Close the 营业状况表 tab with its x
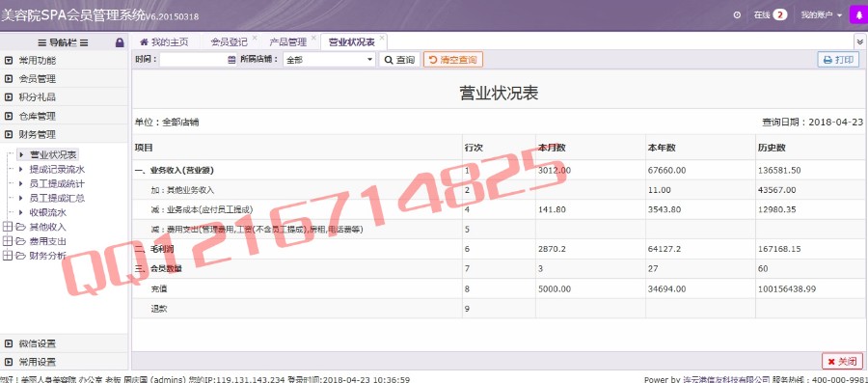 click(x=381, y=38)
